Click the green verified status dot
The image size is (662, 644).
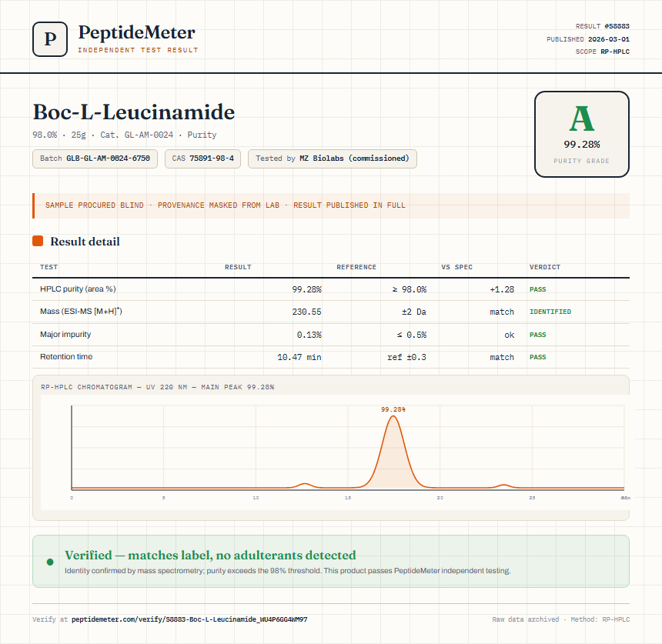tap(50, 562)
